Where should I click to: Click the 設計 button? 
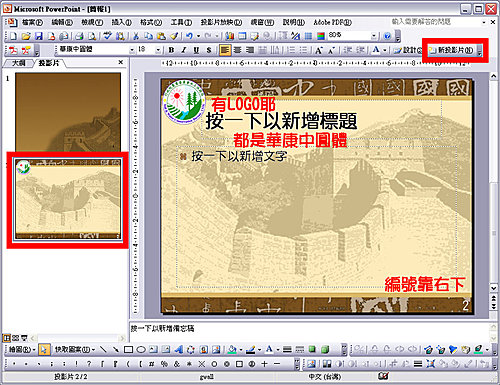[408, 50]
